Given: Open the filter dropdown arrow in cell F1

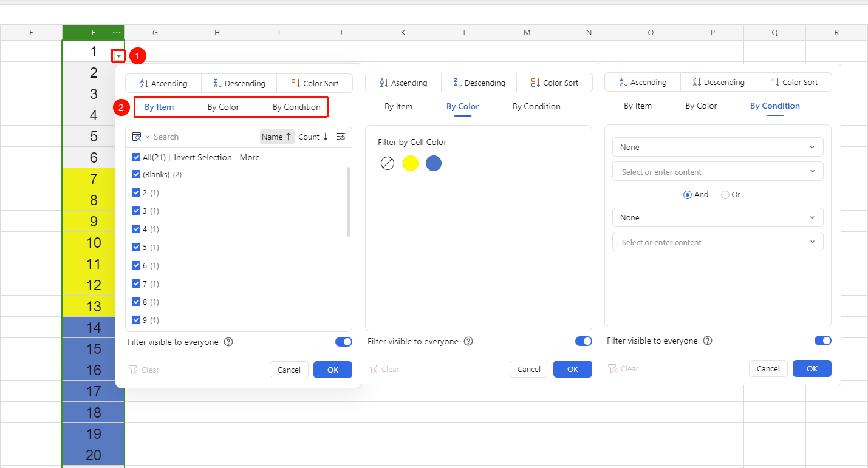Looking at the screenshot, I should point(119,56).
